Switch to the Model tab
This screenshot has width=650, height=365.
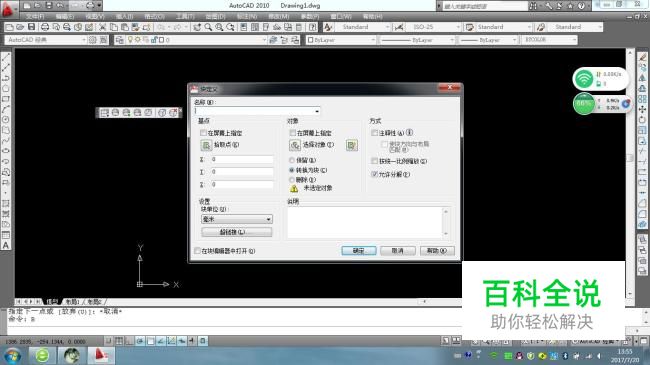(52, 302)
